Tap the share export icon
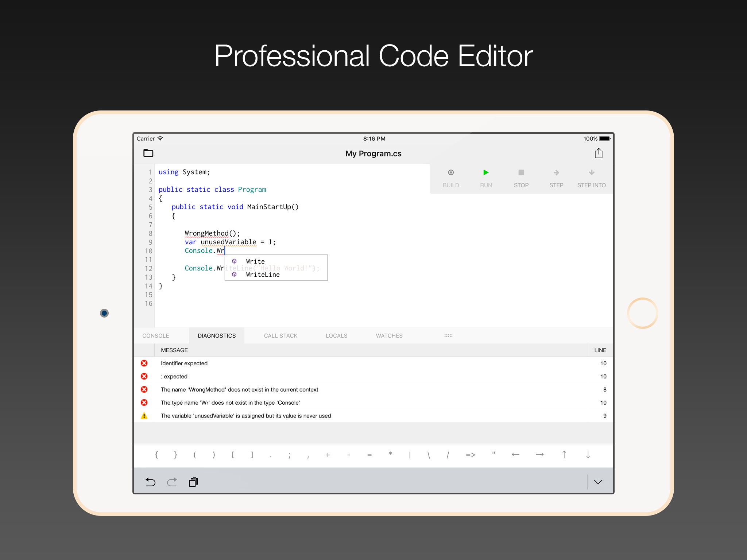 tap(598, 153)
